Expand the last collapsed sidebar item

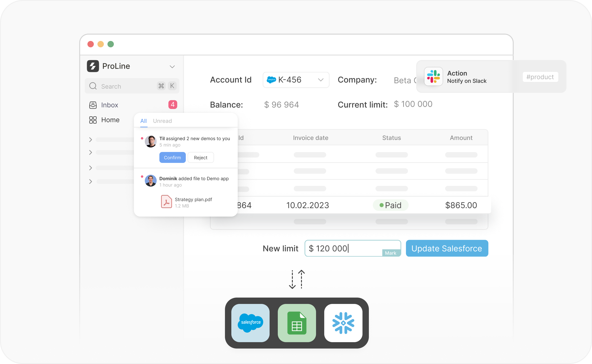[91, 182]
